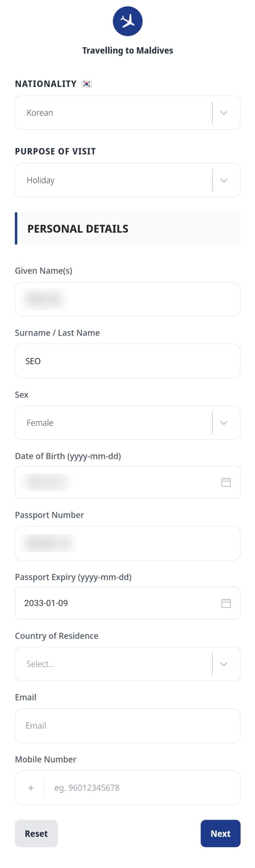The image size is (255, 868).
Task: Click the Travelling to Maldives heading
Action: pyautogui.click(x=127, y=50)
